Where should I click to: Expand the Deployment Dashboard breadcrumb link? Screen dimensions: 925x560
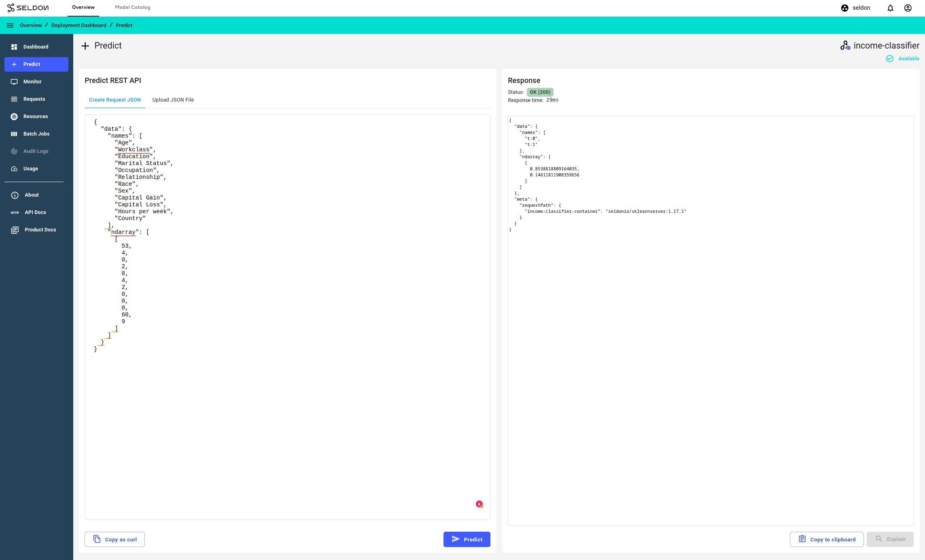(78, 25)
